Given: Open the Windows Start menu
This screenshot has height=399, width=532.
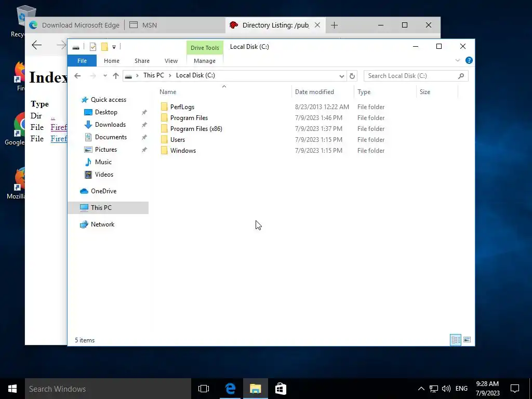Looking at the screenshot, I should click(x=12, y=389).
